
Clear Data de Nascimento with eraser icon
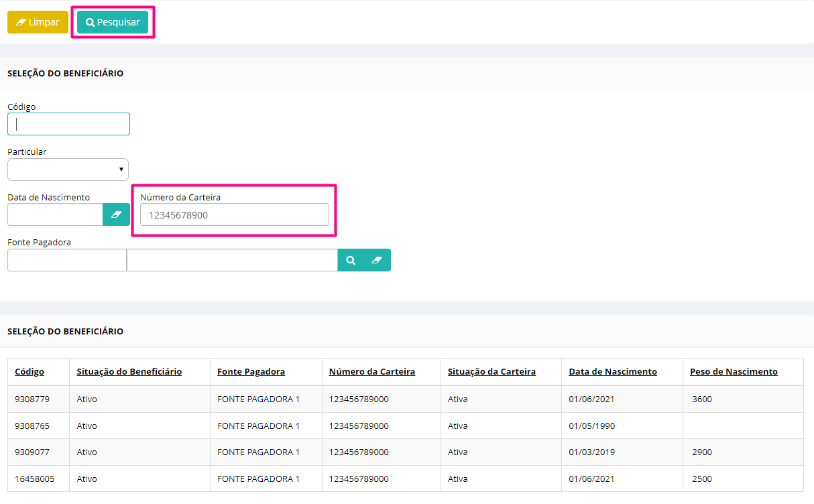click(x=116, y=214)
